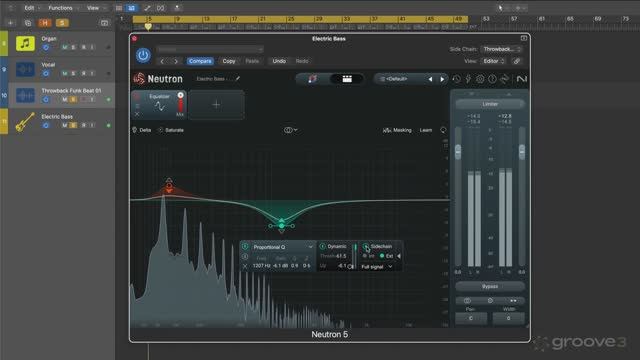
Task: Unsolo the Throwback Funk Beat 01 track
Action: [x=73, y=100]
